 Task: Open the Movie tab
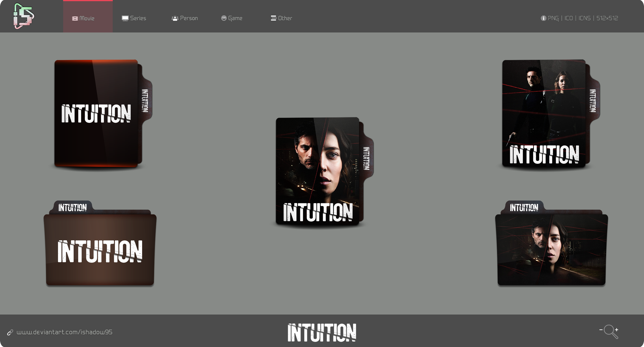[88, 17]
